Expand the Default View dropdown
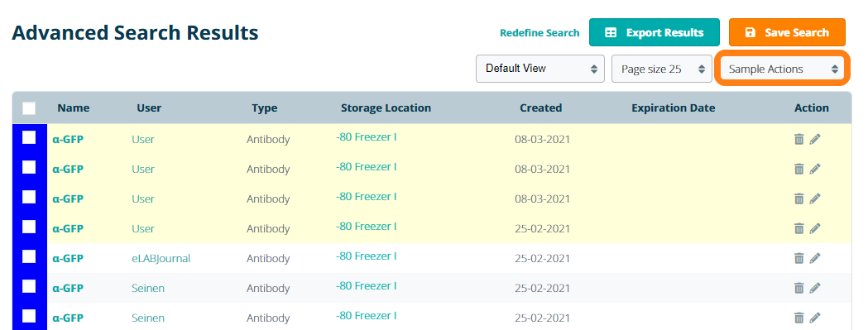The image size is (868, 330). tap(540, 69)
